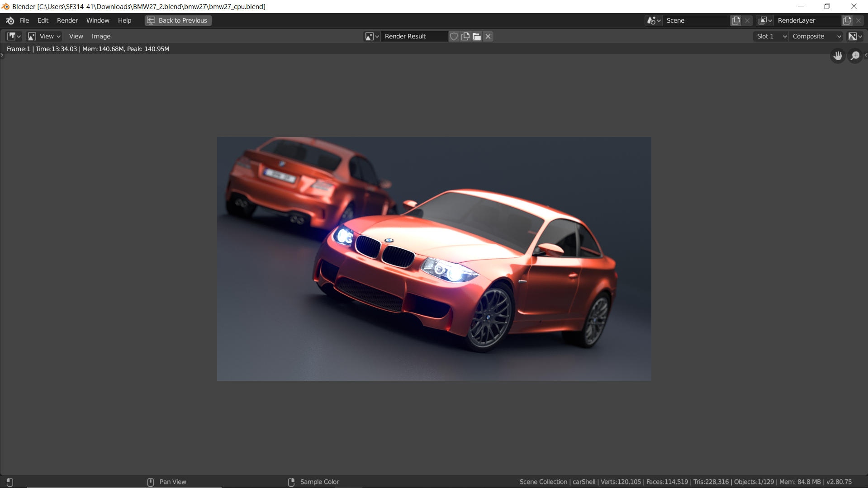Restore down the Blender window
Viewport: 868px width, 488px height.
tap(827, 6)
